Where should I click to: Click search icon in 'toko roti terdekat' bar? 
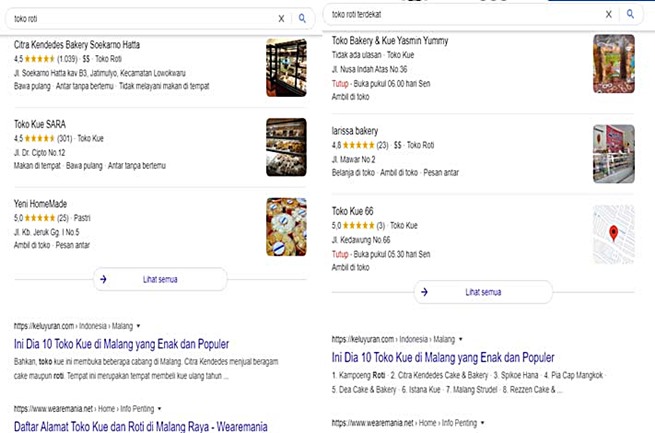coord(630,14)
